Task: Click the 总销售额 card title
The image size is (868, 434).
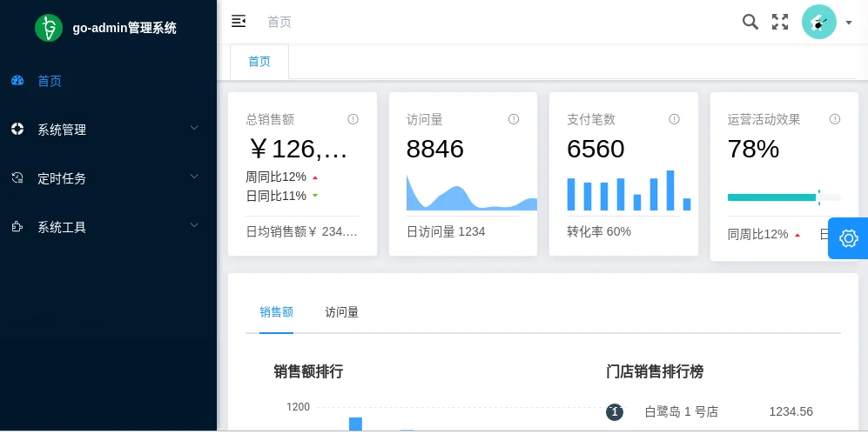Action: click(270, 119)
